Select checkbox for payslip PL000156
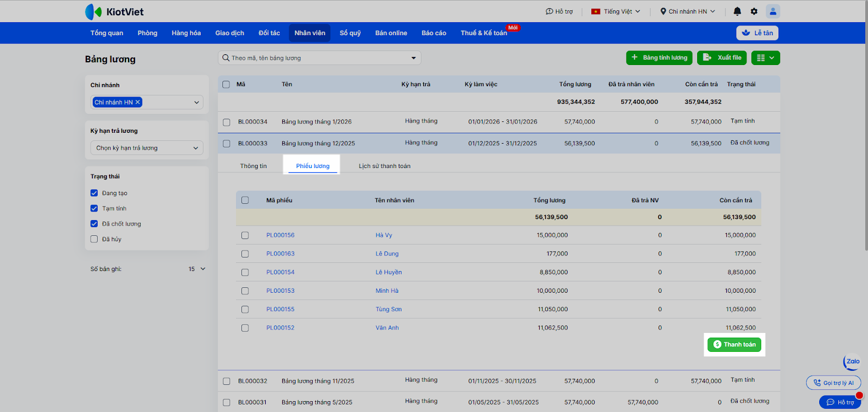 pos(245,235)
